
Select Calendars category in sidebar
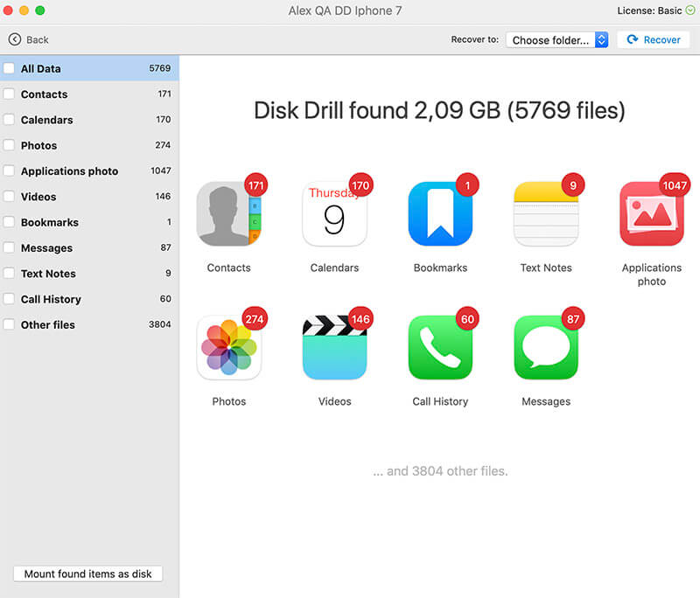click(89, 120)
